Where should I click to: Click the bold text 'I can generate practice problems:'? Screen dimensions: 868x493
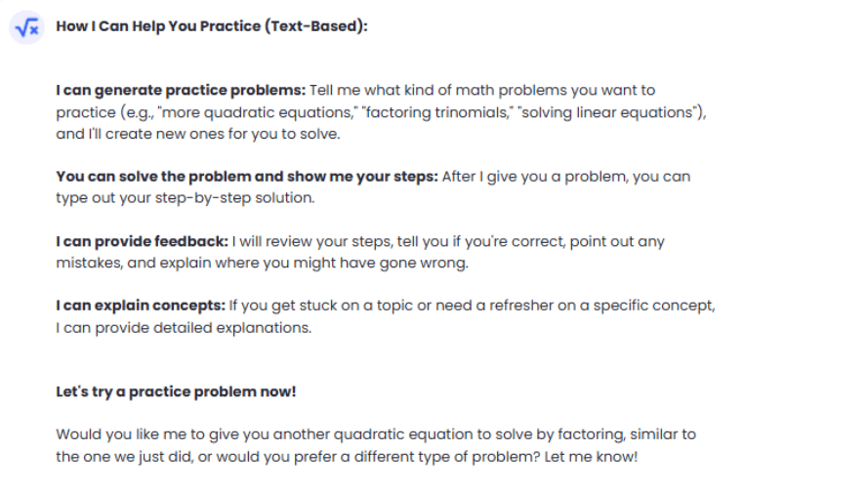pos(181,90)
